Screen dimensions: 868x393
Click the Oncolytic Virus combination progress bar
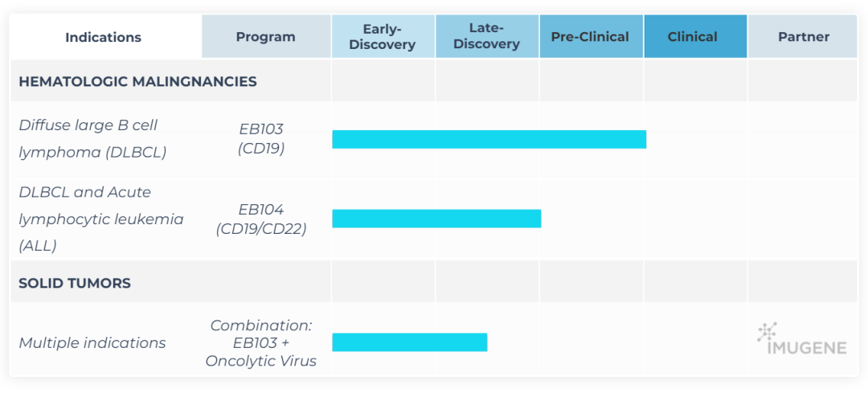[x=409, y=342]
